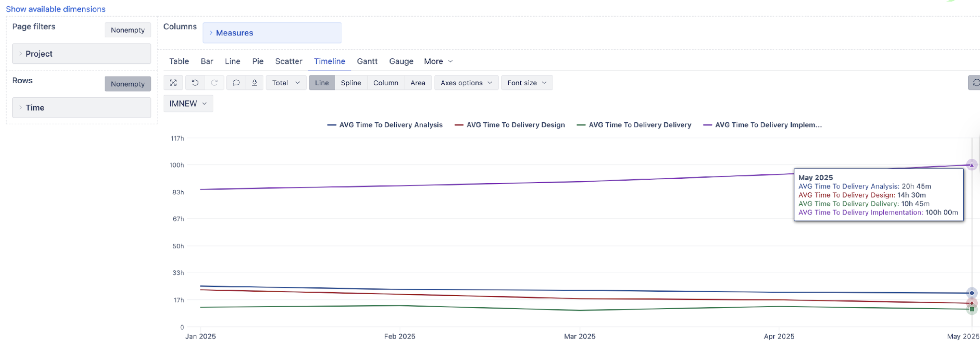The height and width of the screenshot is (352, 980).
Task: Click the export download chart icon
Action: coord(255,83)
